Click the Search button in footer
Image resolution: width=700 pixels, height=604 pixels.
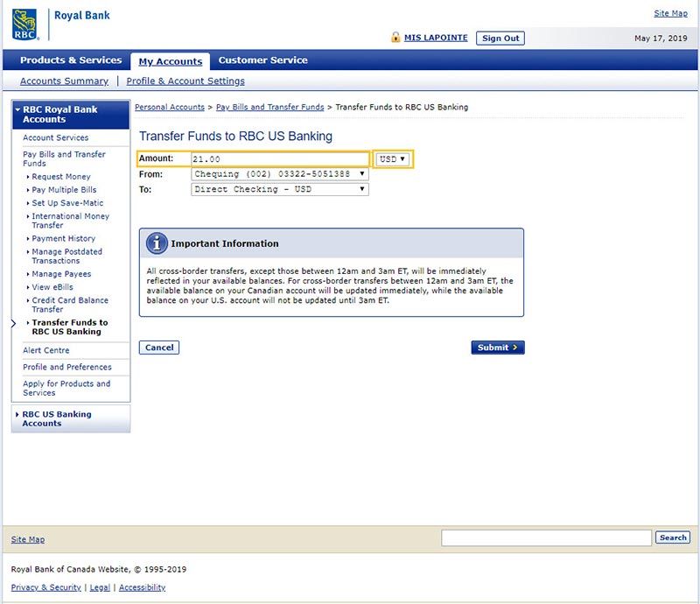(x=673, y=537)
